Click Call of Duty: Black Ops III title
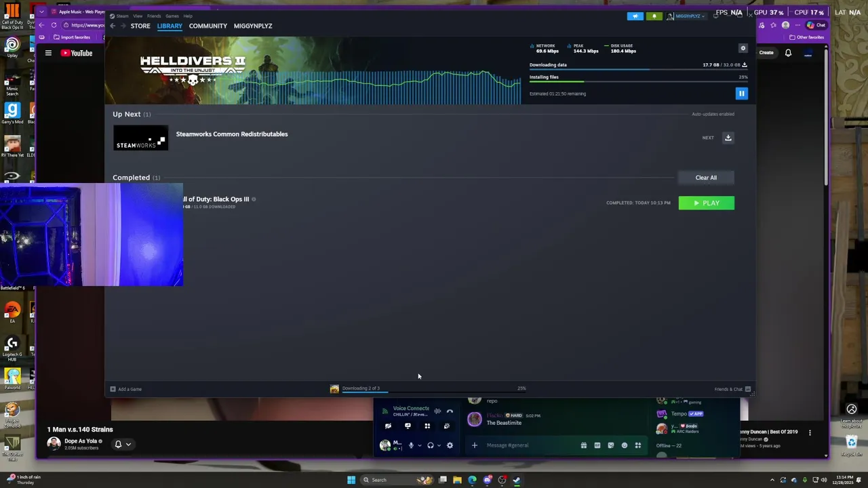Viewport: 868px width, 488px height. [216, 199]
